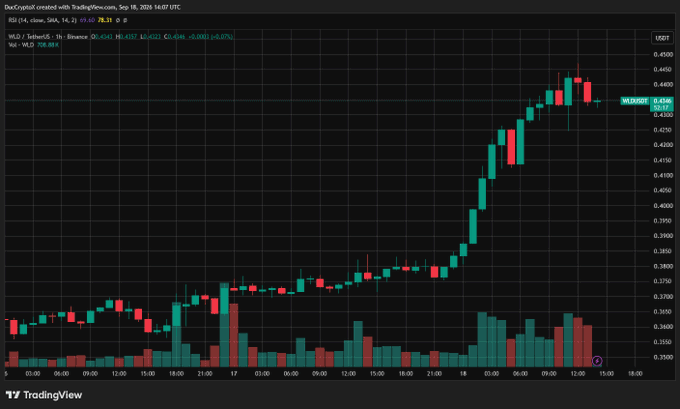The height and width of the screenshot is (409, 680).
Task: Select the RSI (14, close, SMA, 14, 2) legend
Action: click(42, 20)
